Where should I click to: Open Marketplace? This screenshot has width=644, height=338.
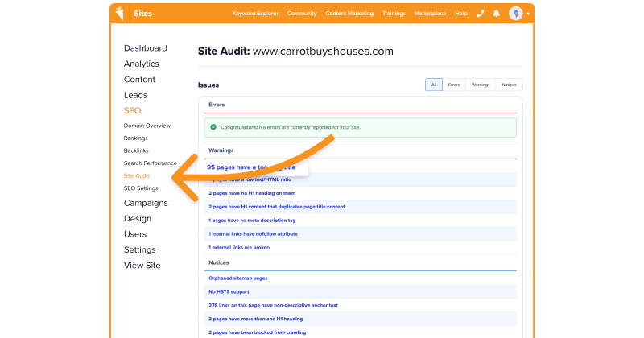point(430,14)
